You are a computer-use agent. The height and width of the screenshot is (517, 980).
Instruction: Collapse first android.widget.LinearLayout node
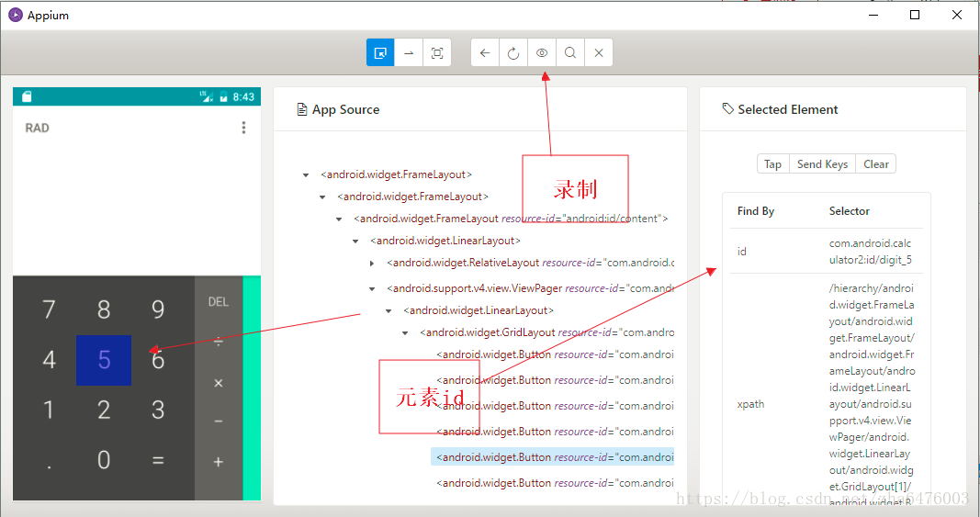355,241
